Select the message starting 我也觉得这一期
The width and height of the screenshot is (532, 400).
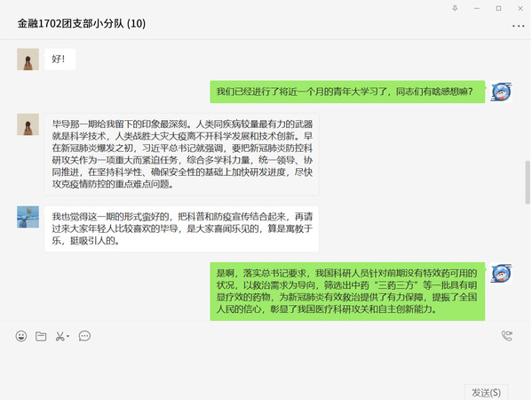(181, 228)
